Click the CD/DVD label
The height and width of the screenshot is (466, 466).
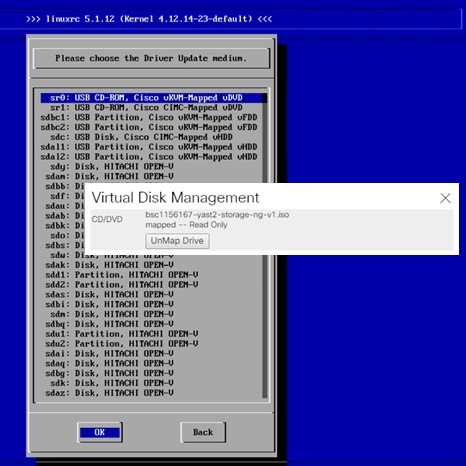tap(107, 219)
